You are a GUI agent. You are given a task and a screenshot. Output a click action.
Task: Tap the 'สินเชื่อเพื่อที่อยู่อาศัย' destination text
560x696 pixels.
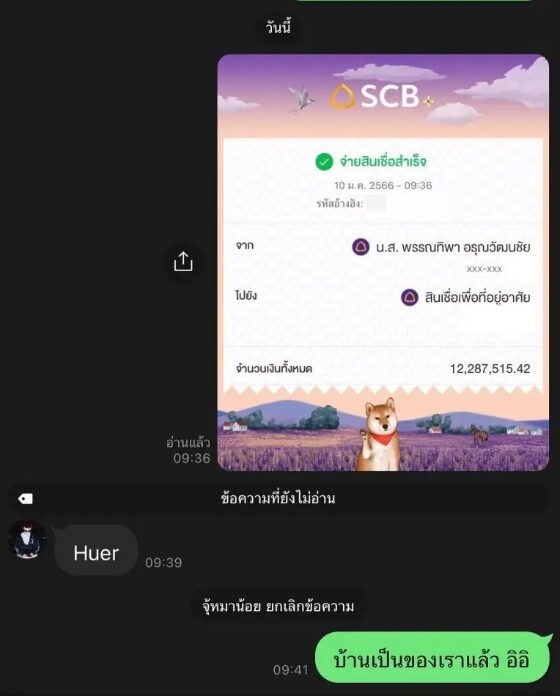(477, 297)
